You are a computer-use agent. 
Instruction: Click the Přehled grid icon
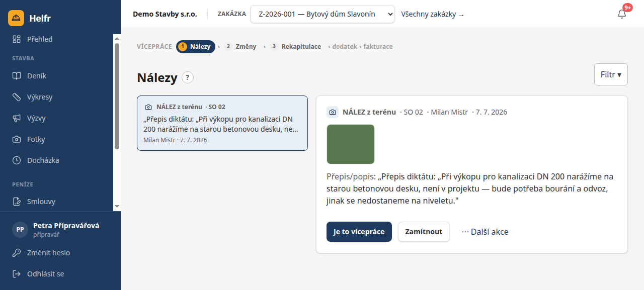tap(17, 39)
